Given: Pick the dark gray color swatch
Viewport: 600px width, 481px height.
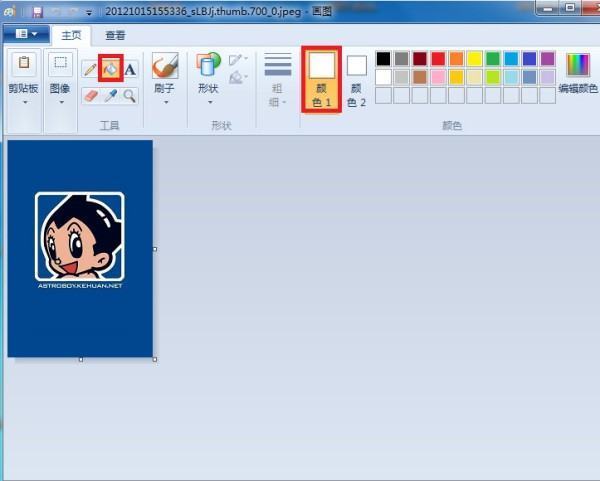Looking at the screenshot, I should 402,59.
